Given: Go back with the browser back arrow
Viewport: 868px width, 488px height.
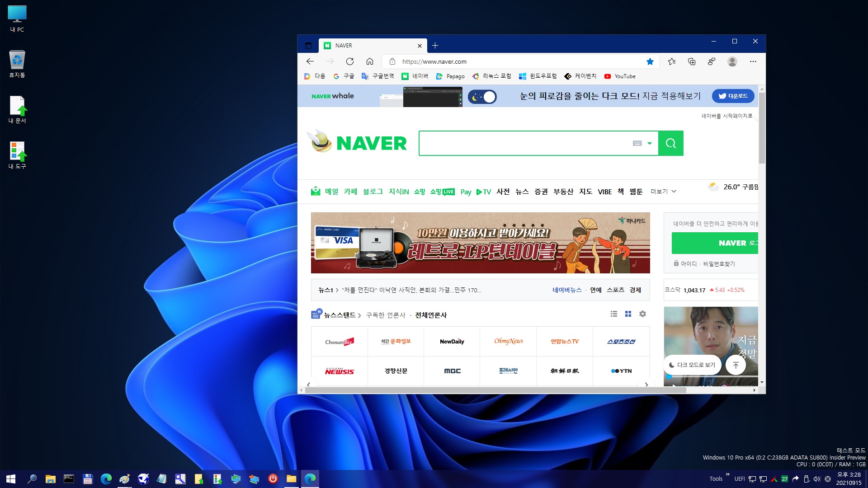Looking at the screenshot, I should tap(310, 61).
